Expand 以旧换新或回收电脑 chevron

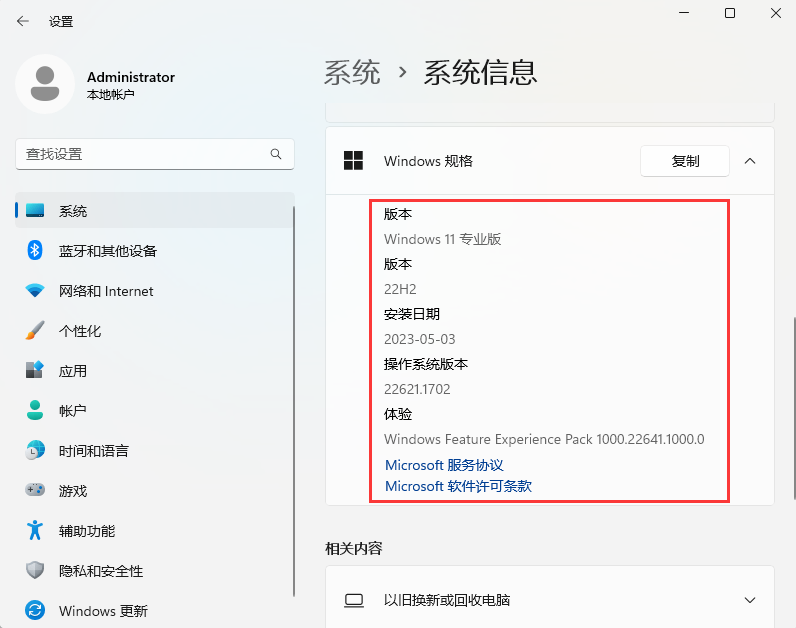750,600
